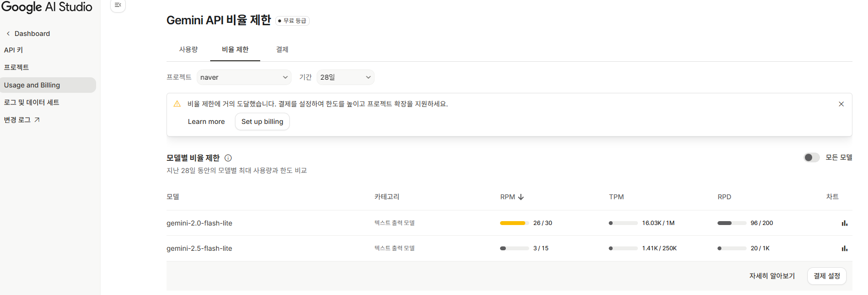Screen dimensions: 868x295
Task: Open the 변경 로그 sidebar link
Action: tap(22, 120)
